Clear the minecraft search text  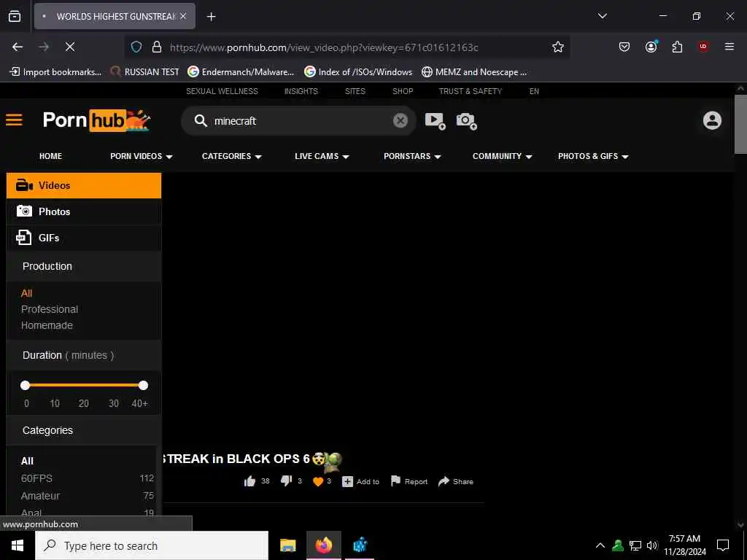coord(400,120)
